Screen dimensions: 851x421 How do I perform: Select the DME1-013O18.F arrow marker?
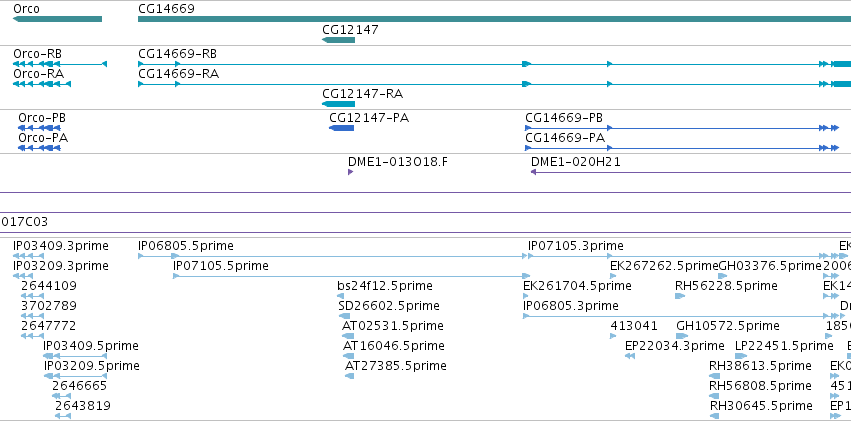(351, 172)
